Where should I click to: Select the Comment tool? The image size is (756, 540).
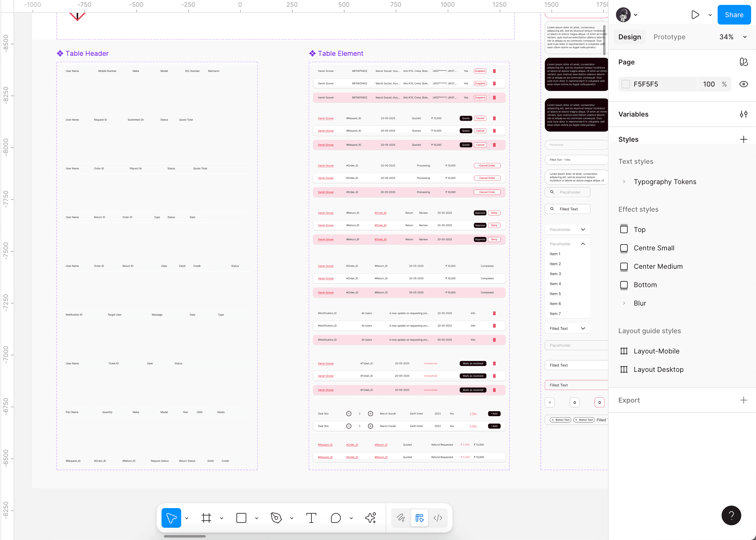coord(336,518)
